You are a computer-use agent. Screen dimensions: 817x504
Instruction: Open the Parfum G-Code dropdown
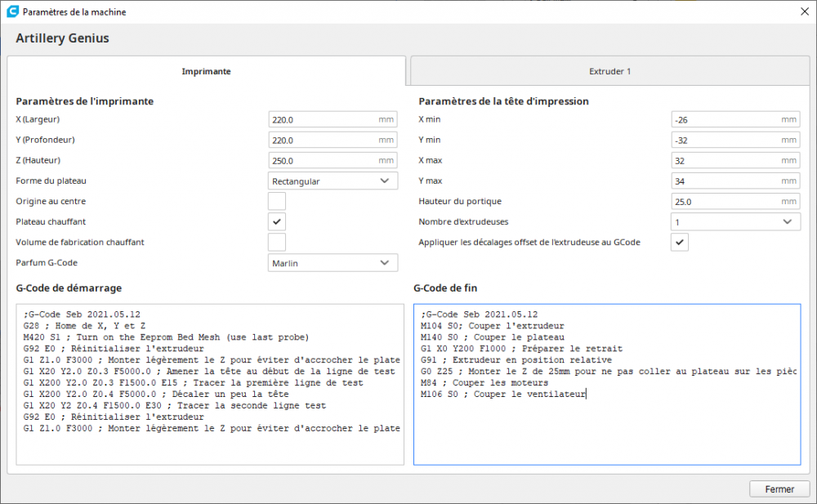(x=333, y=263)
